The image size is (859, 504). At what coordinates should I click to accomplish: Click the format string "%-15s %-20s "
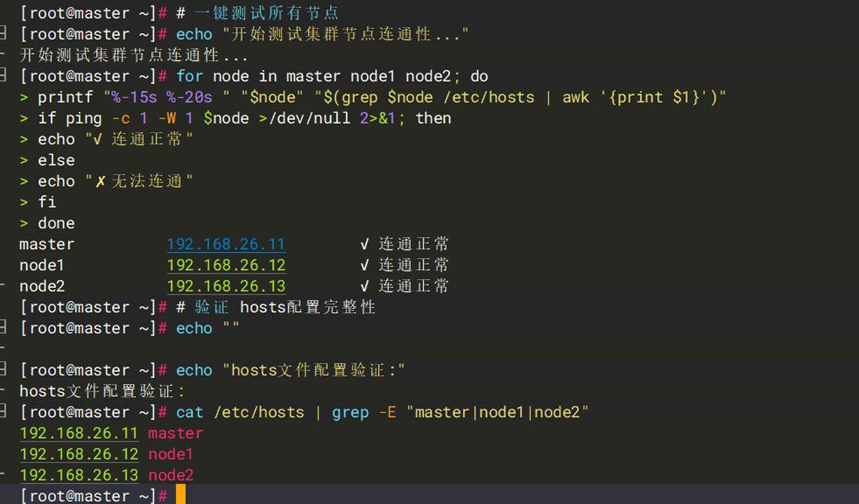167,97
